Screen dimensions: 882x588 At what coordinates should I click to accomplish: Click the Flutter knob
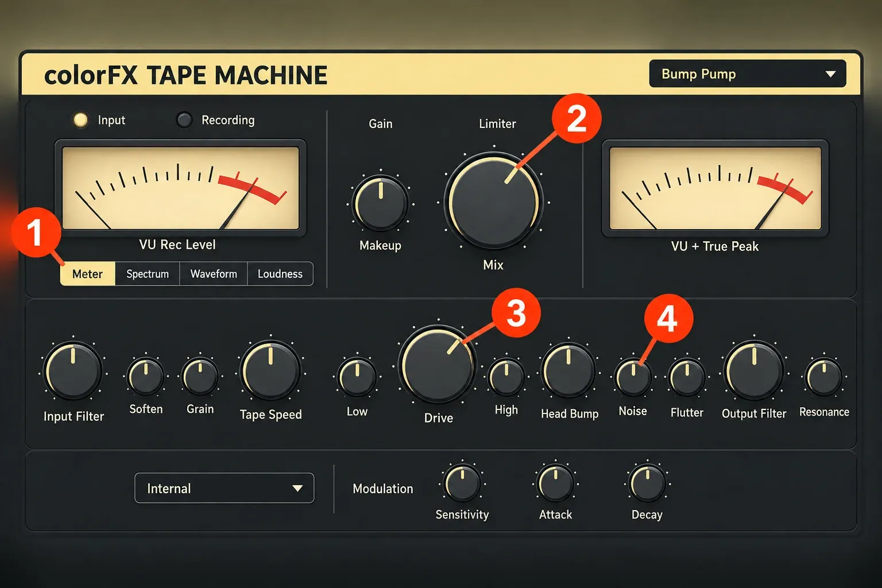coord(687,377)
